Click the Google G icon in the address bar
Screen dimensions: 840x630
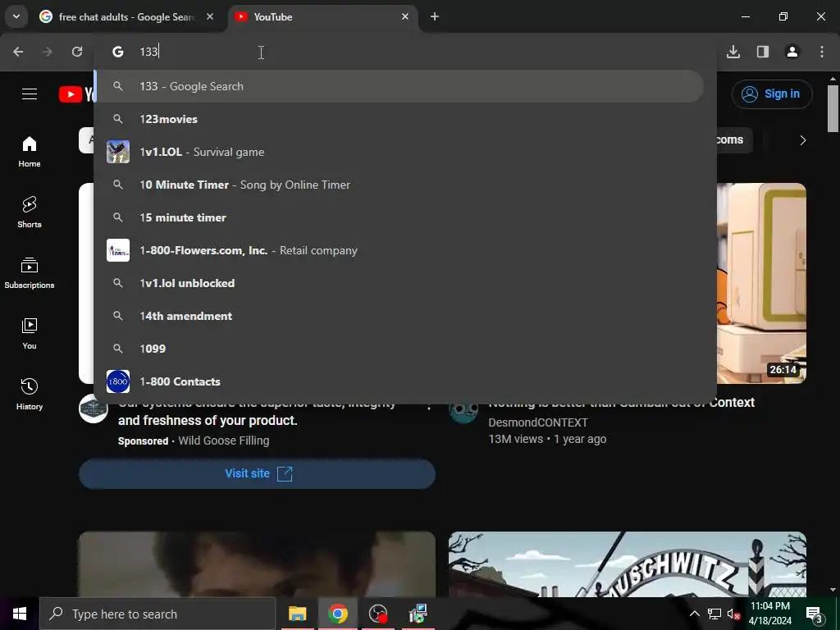118,52
